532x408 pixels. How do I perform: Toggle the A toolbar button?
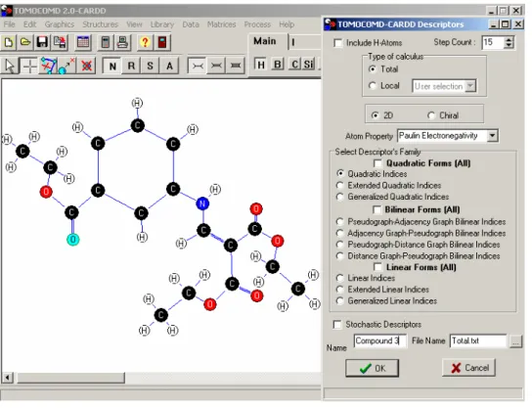(x=169, y=66)
